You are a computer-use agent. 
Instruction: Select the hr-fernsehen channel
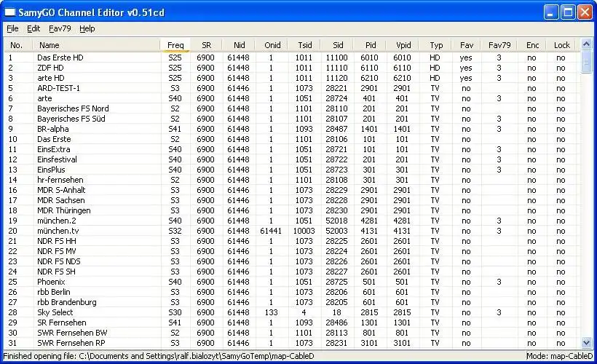pyautogui.click(x=60, y=180)
